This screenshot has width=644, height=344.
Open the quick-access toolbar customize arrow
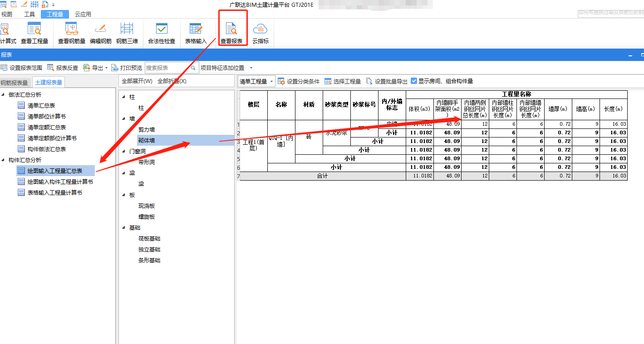(x=53, y=5)
